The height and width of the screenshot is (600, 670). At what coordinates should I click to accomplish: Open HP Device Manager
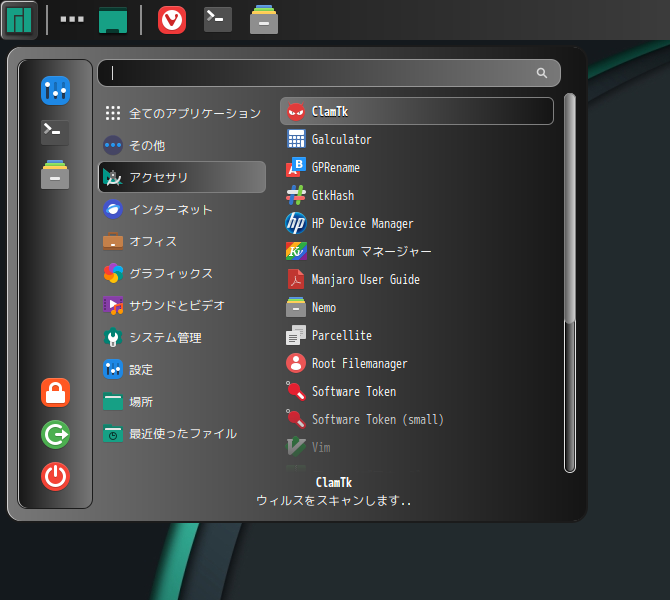point(417,224)
